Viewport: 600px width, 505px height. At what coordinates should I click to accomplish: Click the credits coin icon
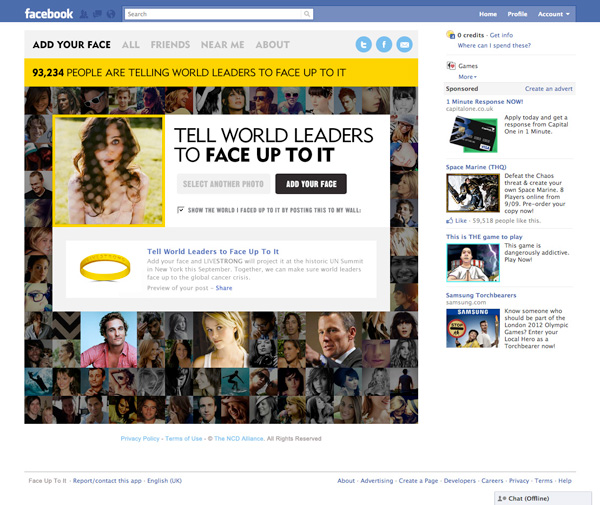[450, 35]
